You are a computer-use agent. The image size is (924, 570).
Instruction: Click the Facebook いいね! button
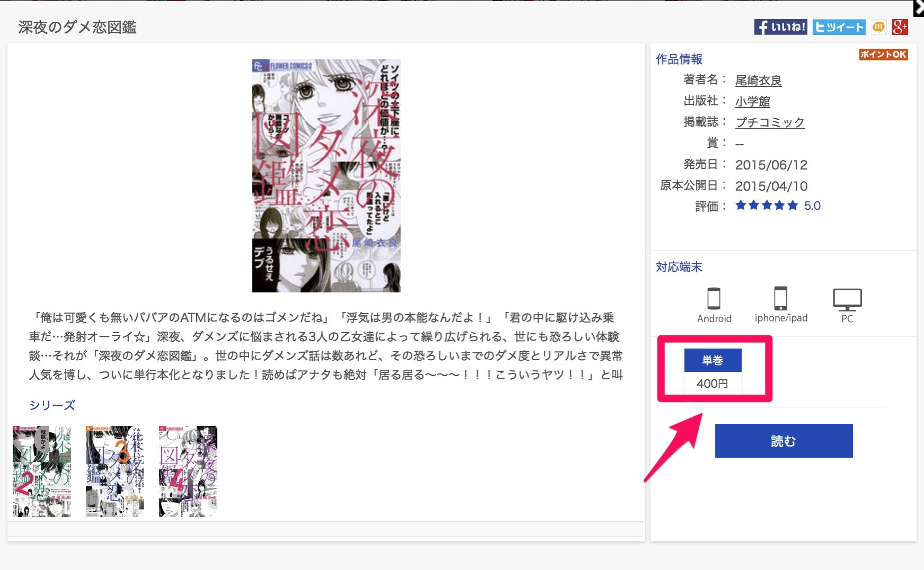coord(780,27)
